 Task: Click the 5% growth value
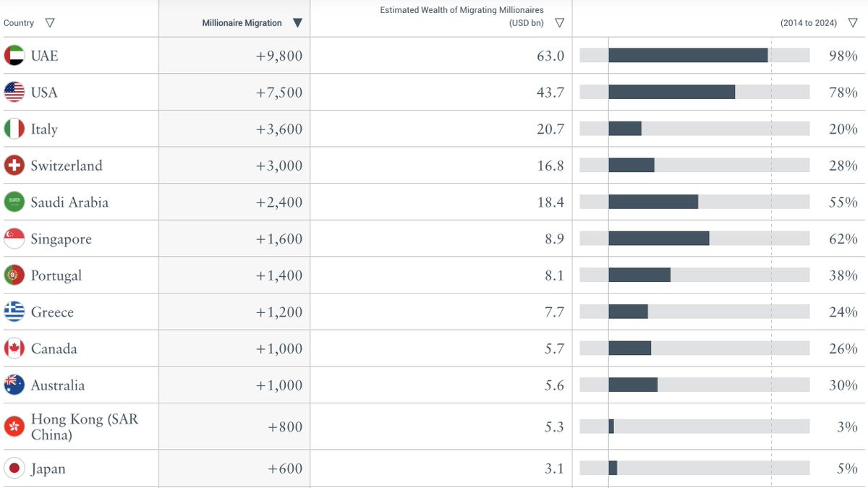tap(848, 468)
